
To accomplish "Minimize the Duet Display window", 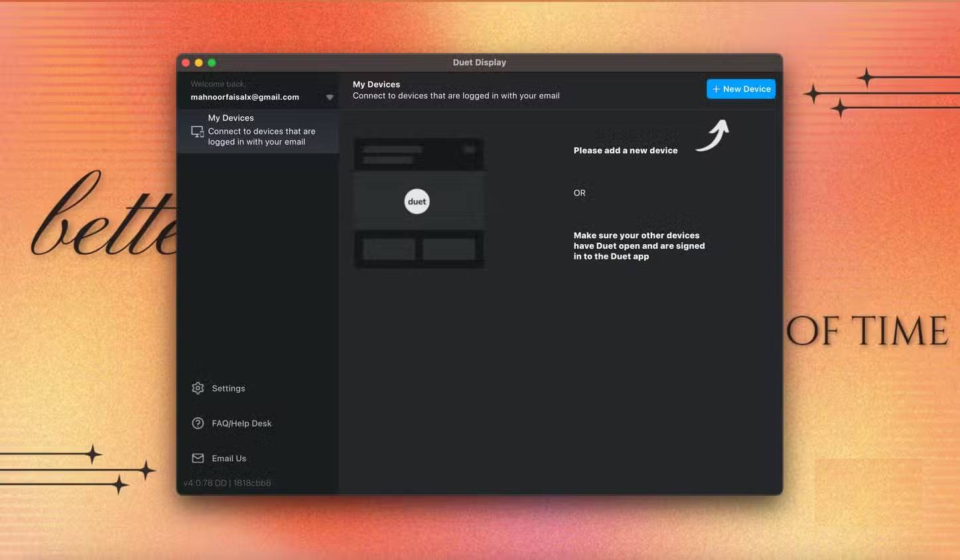I will tap(198, 63).
